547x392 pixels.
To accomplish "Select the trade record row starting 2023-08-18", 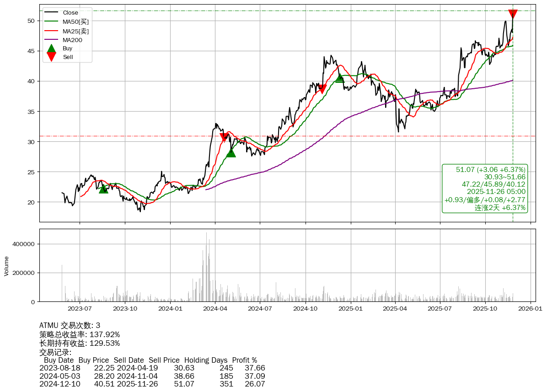I will tap(152, 368).
